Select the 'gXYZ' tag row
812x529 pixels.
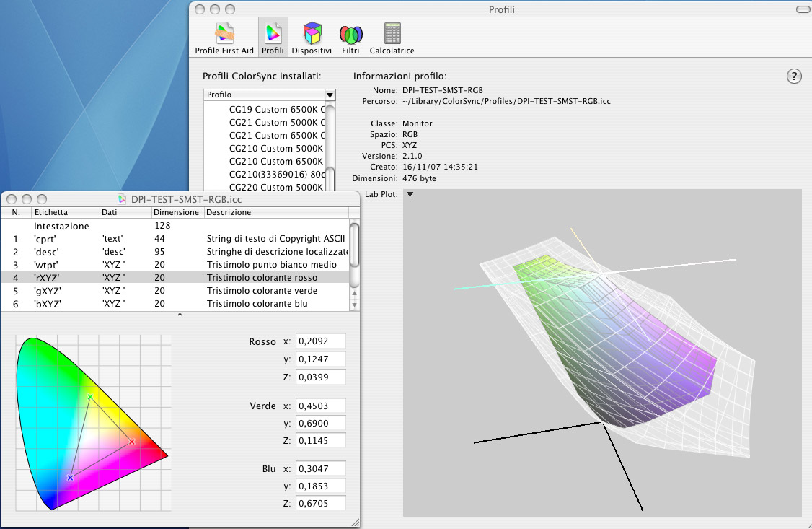point(175,291)
